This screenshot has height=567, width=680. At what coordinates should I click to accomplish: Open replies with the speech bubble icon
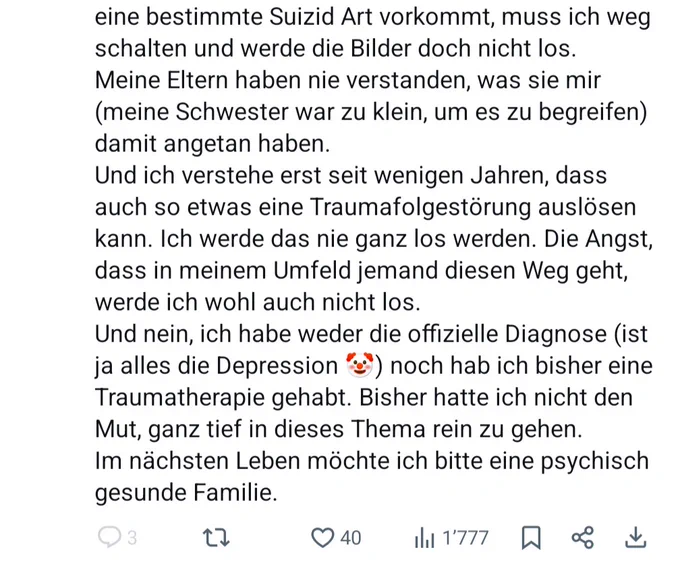click(109, 538)
